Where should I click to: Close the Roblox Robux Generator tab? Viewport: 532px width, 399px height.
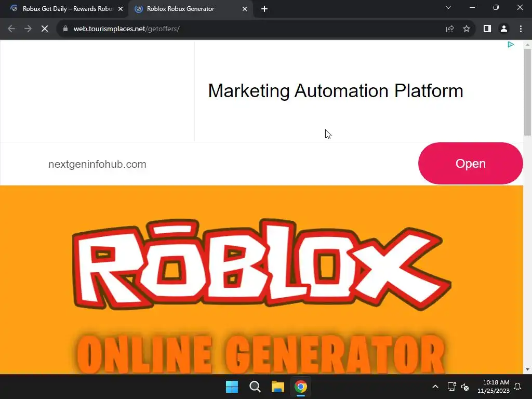tap(245, 9)
